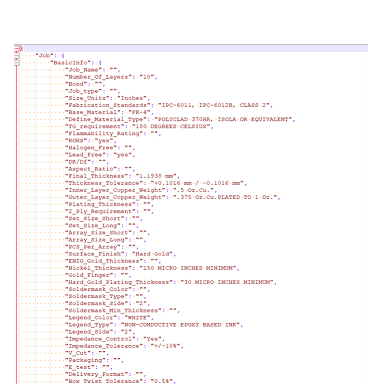Click the "Job_type" key
Image resolution: width=368 pixels, height=384 pixels.
click(83, 91)
